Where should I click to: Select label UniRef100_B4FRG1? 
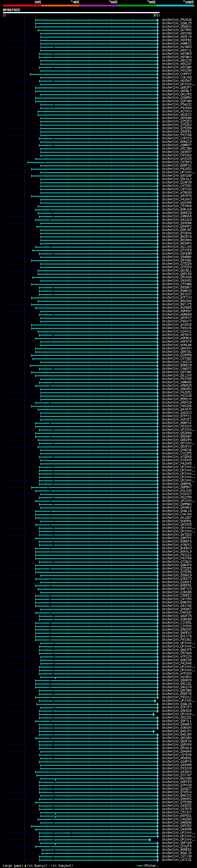[177, 816]
